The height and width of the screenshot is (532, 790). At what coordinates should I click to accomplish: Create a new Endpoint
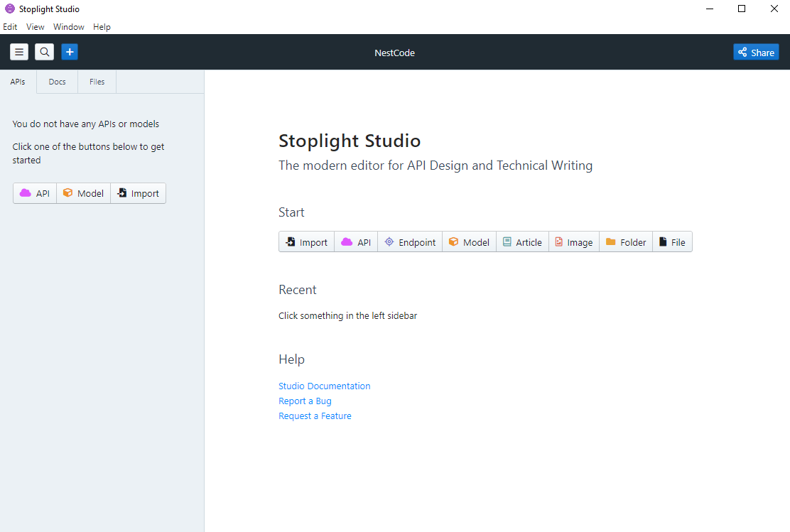[410, 242]
